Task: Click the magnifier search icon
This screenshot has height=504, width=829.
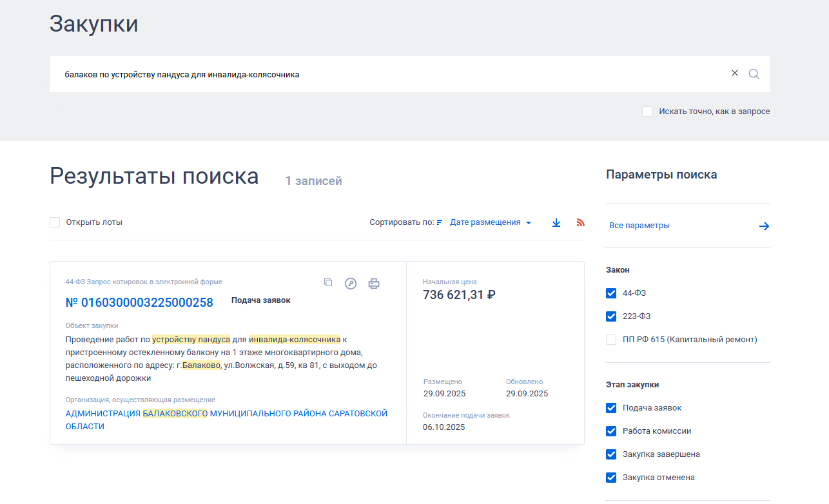Action: pos(754,74)
